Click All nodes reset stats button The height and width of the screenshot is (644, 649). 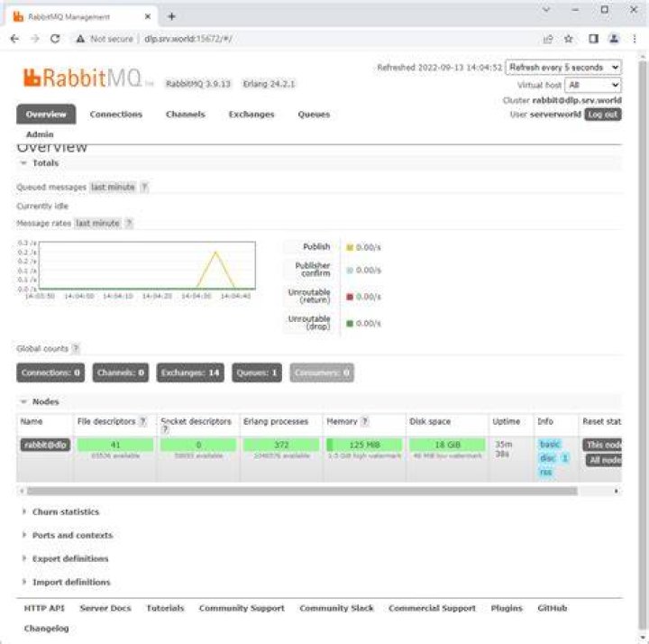[x=604, y=461]
